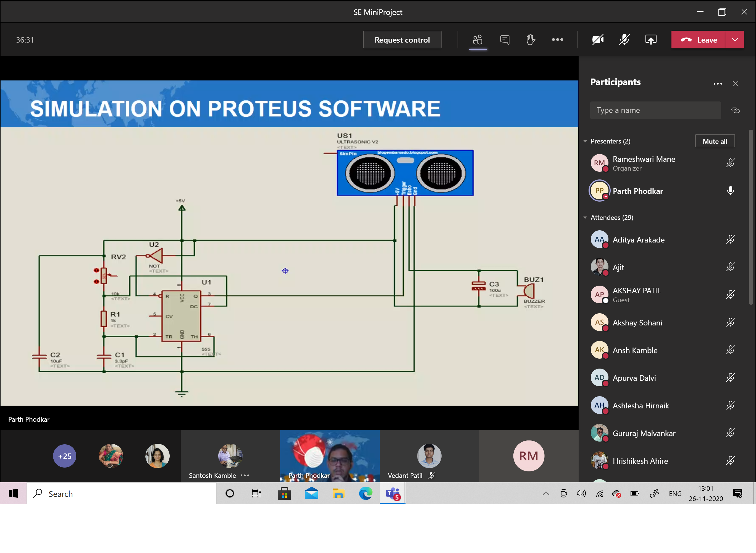
Task: Collapse the Attendees section
Action: click(586, 218)
